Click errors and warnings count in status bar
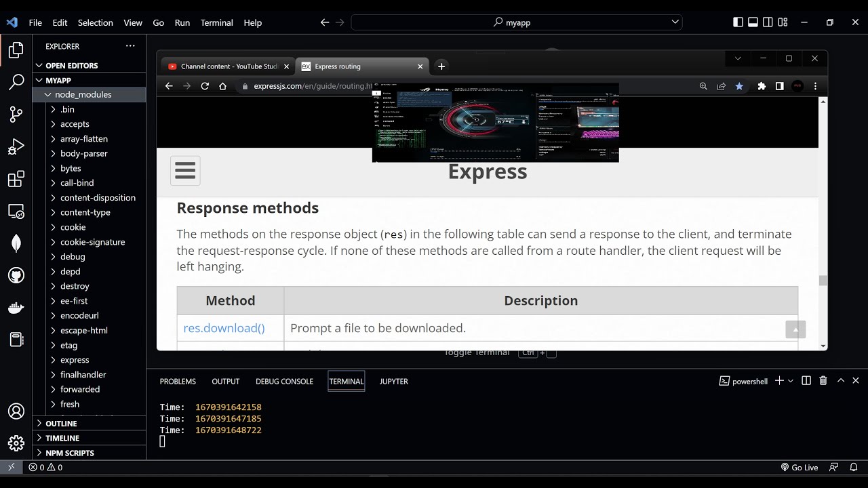This screenshot has width=868, height=488. [x=45, y=467]
